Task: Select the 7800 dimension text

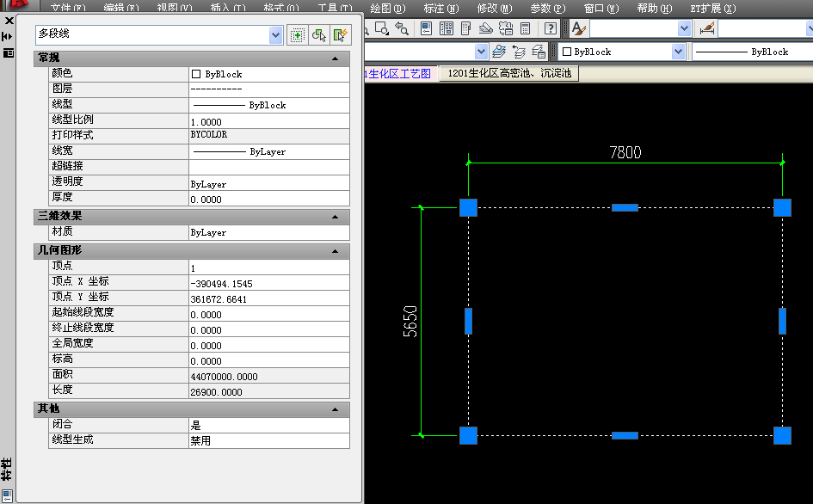Action: pyautogui.click(x=625, y=152)
